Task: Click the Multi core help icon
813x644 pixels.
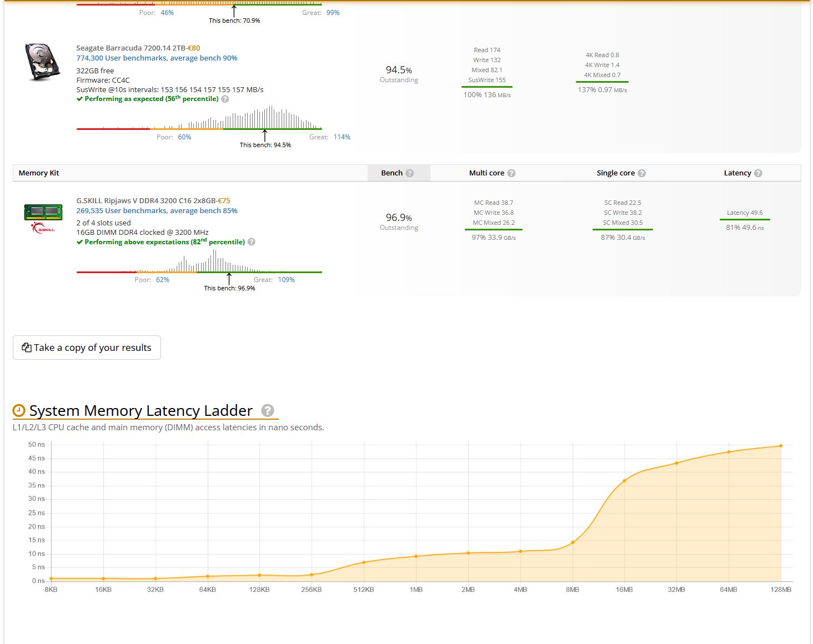Action: tap(511, 173)
